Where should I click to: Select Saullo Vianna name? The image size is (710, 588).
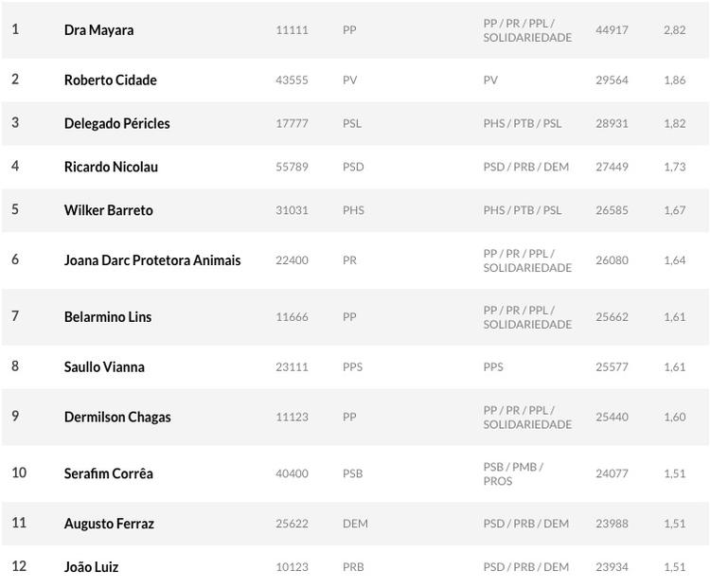click(104, 367)
